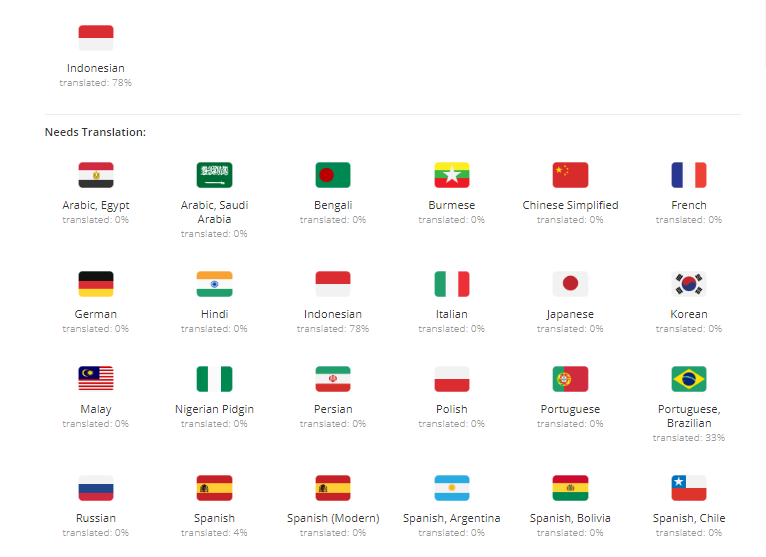Click the Burmese language name
Viewport: 766px width, 557px height.
tap(452, 205)
